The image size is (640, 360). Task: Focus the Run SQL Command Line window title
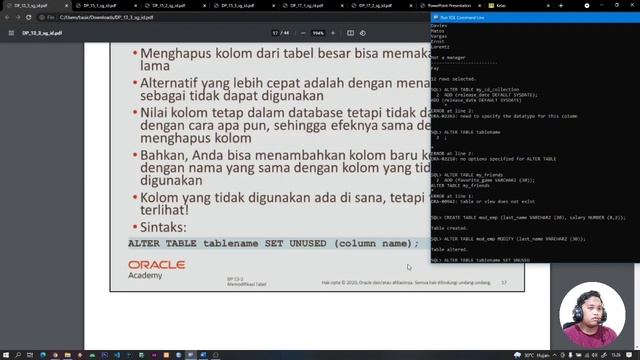462,18
